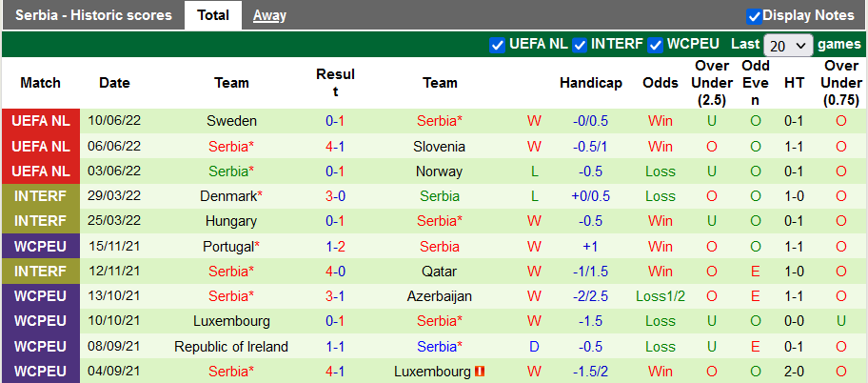Click the Handicap column header

click(591, 83)
